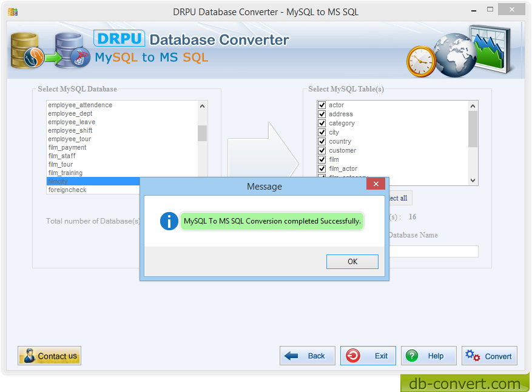Viewport: 532px width, 392px height.
Task: Select the film_staff database
Action: click(122, 156)
